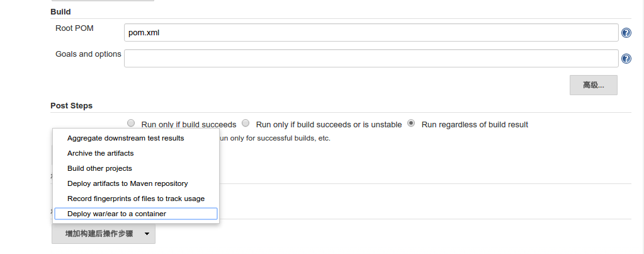Select Record fingerprints of files option
Viewport: 644px width, 254px height.
pyautogui.click(x=135, y=199)
